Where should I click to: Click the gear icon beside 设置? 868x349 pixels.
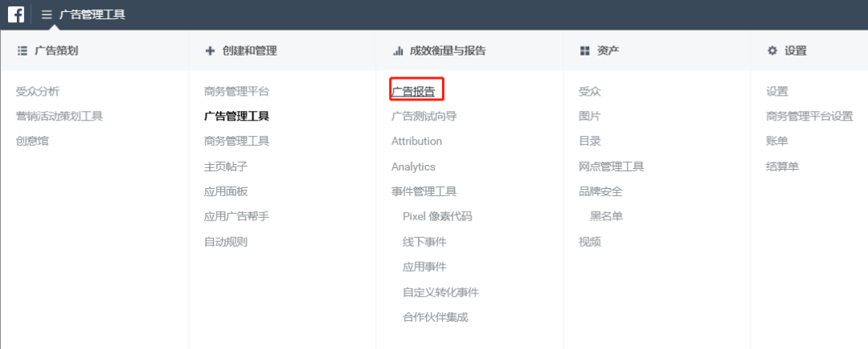click(772, 51)
